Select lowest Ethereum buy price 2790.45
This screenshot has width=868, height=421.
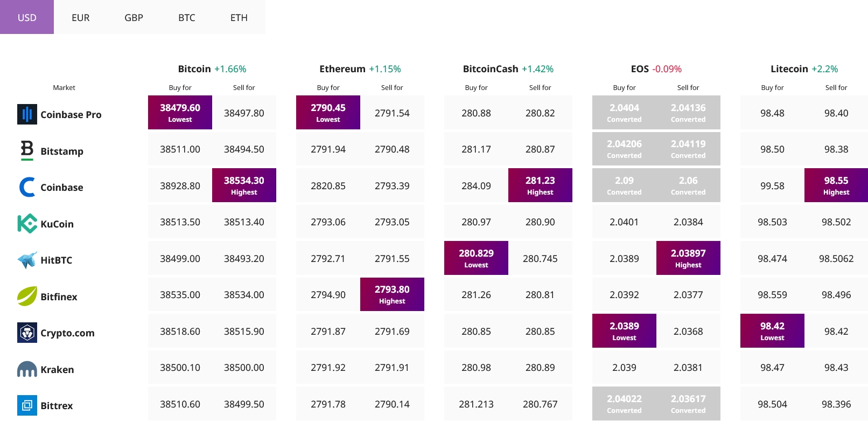coord(328,113)
